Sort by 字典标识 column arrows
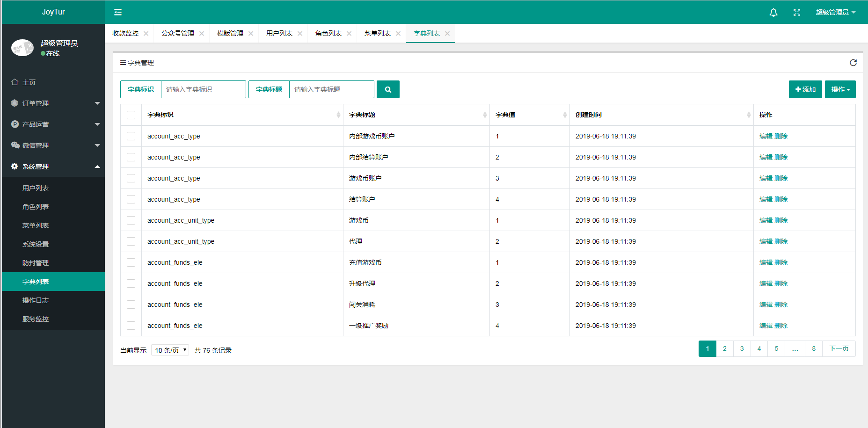 pos(338,115)
